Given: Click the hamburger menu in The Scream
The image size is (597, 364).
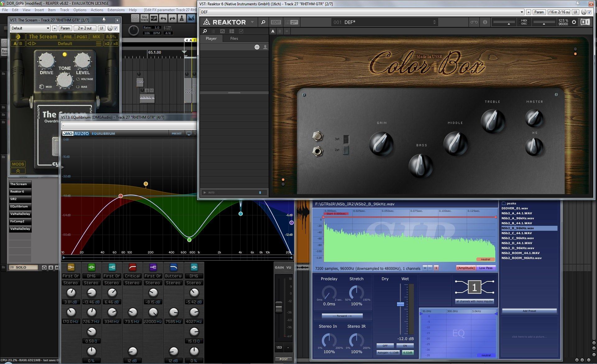Looking at the screenshot, I should pyautogui.click(x=99, y=43).
